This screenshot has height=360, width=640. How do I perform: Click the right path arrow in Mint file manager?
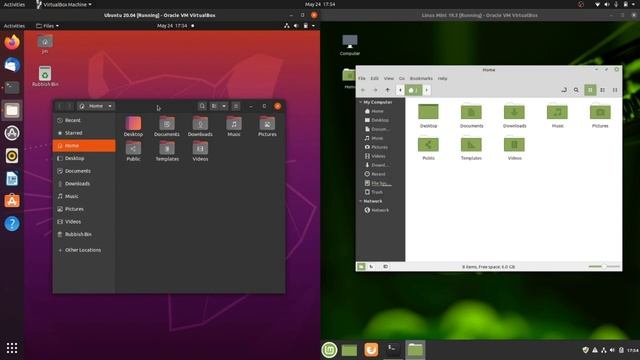427,90
